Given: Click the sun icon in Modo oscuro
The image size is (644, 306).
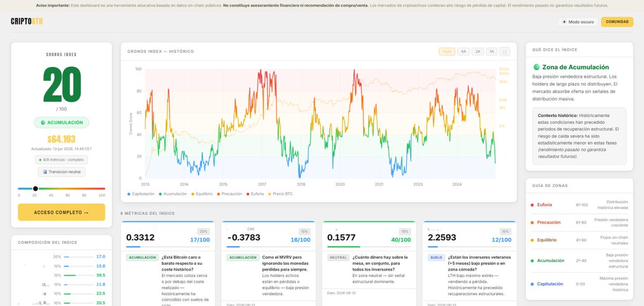Looking at the screenshot, I should click(x=564, y=22).
